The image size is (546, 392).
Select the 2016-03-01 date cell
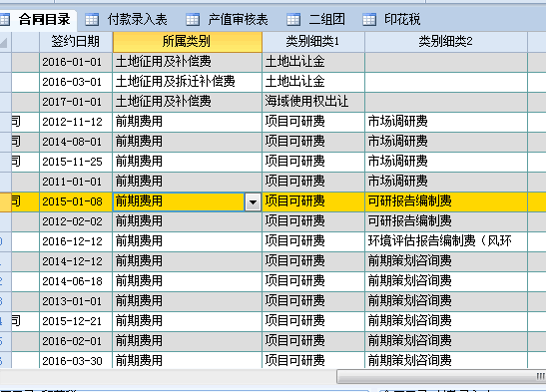(x=76, y=82)
